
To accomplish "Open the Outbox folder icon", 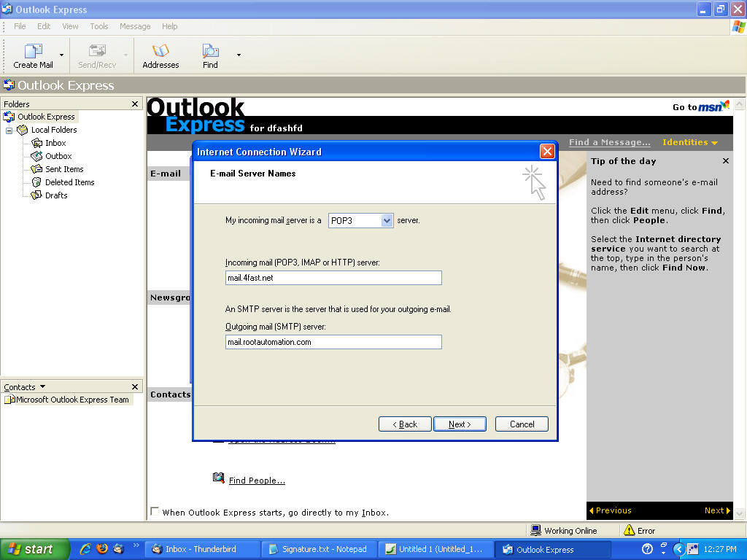I will 36,156.
